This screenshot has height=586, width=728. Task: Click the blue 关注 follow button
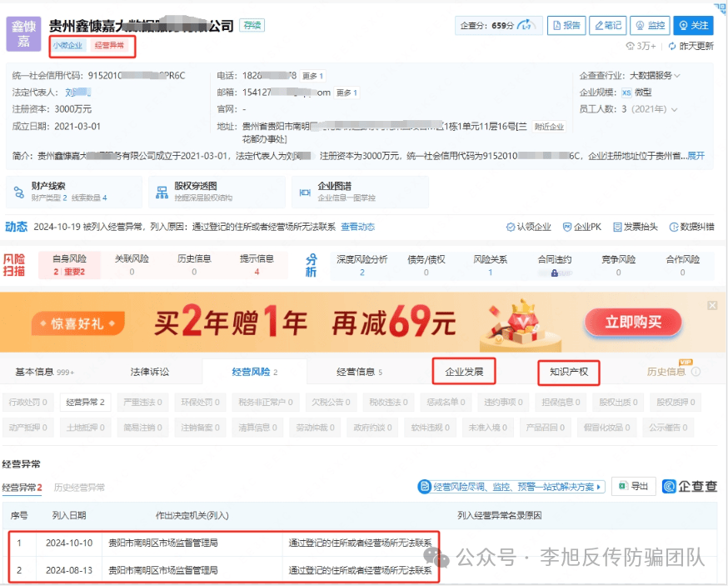tap(694, 25)
